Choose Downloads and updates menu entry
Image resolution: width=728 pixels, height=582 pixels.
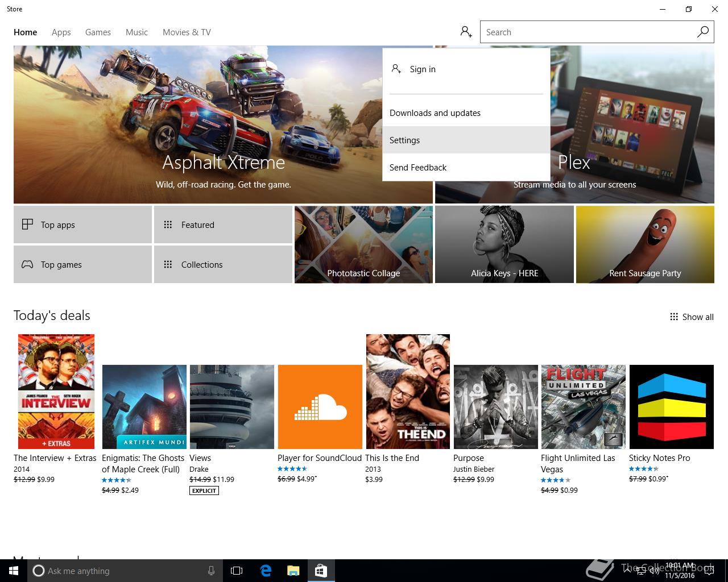pos(466,113)
